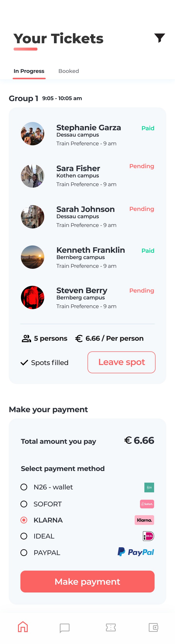The width and height of the screenshot is (175, 644).
Task: Open Steven Berry's red avatar
Action: point(33,297)
